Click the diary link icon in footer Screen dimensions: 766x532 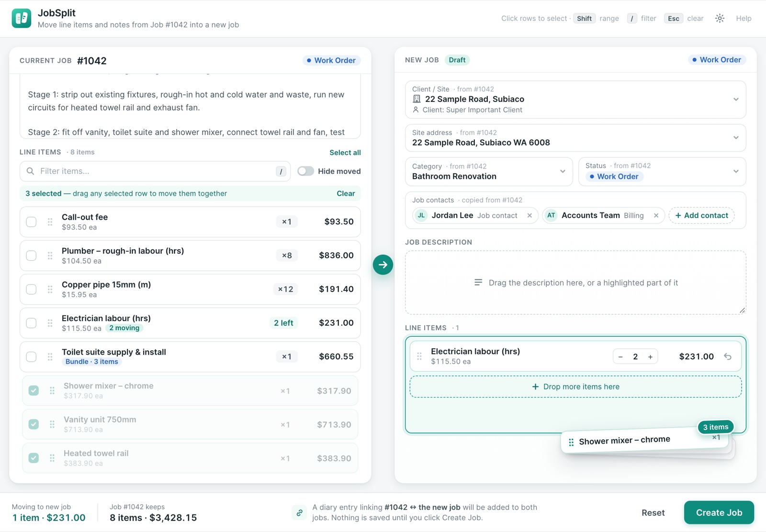(299, 512)
